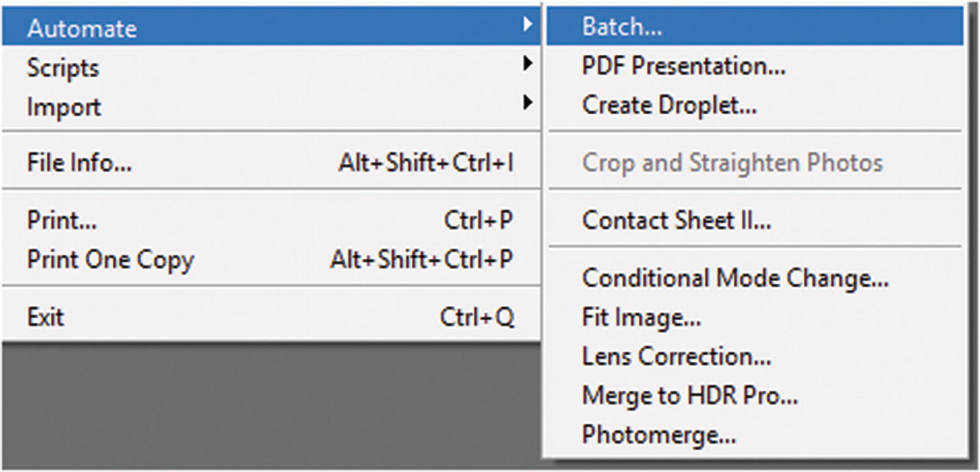Click the Automate submenu arrow

pyautogui.click(x=527, y=25)
